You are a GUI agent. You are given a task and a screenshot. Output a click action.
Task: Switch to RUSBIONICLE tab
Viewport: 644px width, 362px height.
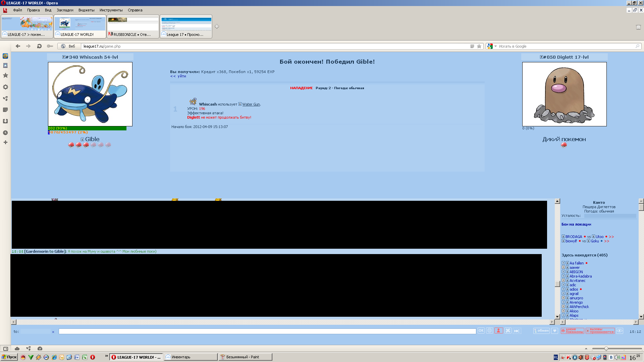pos(133,26)
